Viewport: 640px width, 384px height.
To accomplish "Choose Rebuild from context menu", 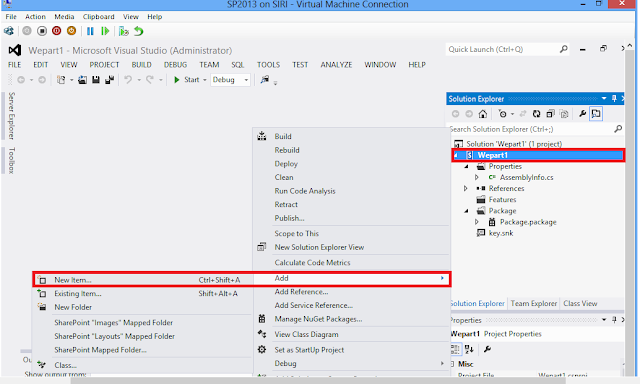I will coord(287,150).
